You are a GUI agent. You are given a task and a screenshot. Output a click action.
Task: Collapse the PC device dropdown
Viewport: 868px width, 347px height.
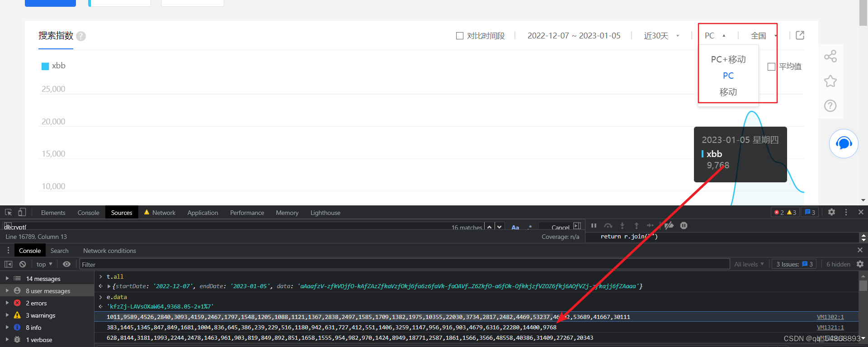click(715, 36)
